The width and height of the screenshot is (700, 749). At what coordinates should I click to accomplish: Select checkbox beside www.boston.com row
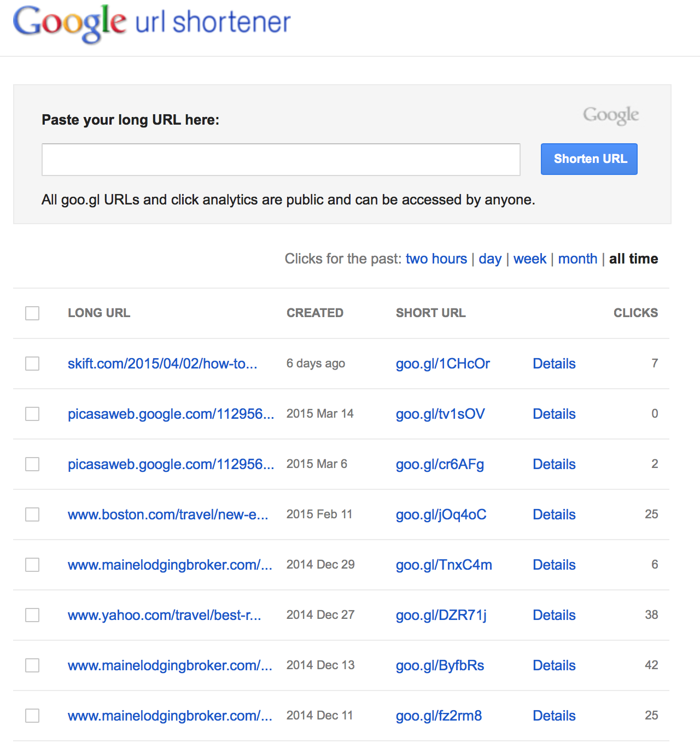click(x=32, y=514)
